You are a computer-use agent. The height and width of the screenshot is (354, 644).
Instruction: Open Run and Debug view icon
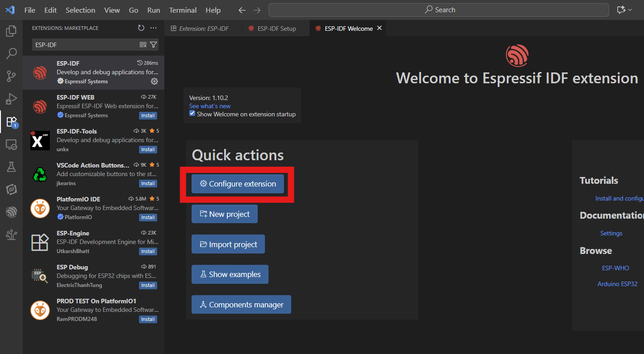11,99
